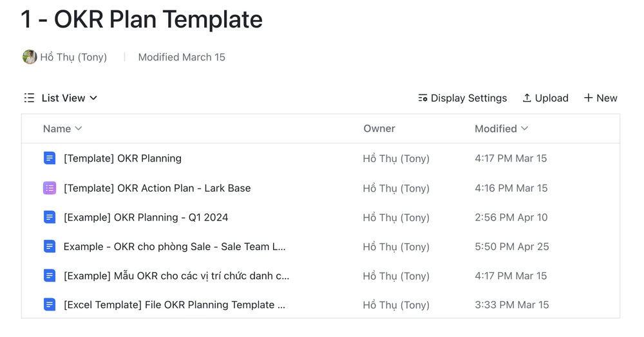This screenshot has height=337, width=644.
Task: Click owner name Hồ Thụ (Tony) under title
Action: point(73,57)
